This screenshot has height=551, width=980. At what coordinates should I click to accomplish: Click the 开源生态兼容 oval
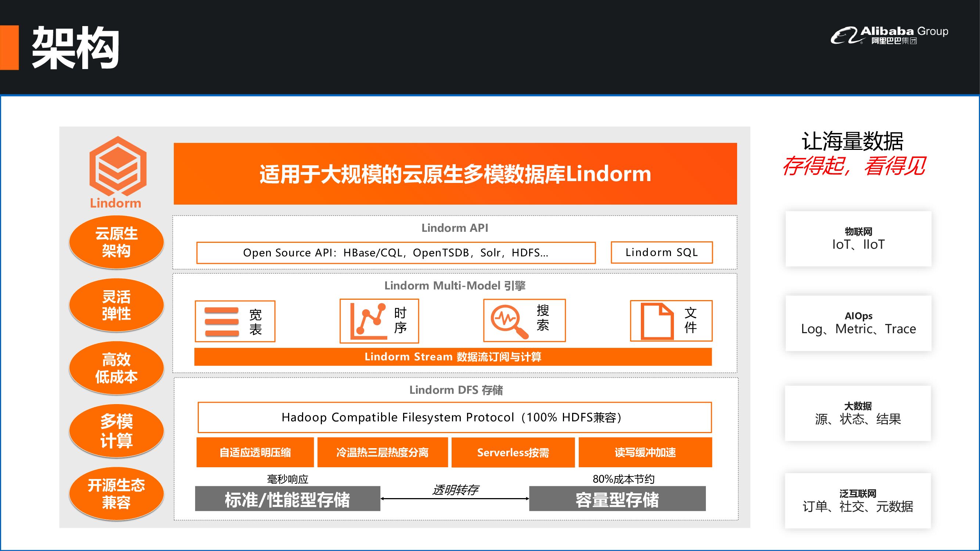116,494
